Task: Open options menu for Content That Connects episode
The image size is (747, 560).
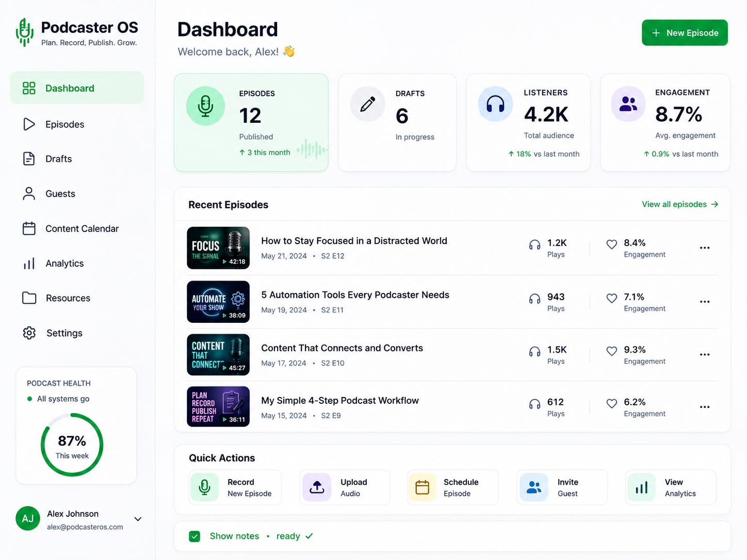Action: [x=705, y=355]
